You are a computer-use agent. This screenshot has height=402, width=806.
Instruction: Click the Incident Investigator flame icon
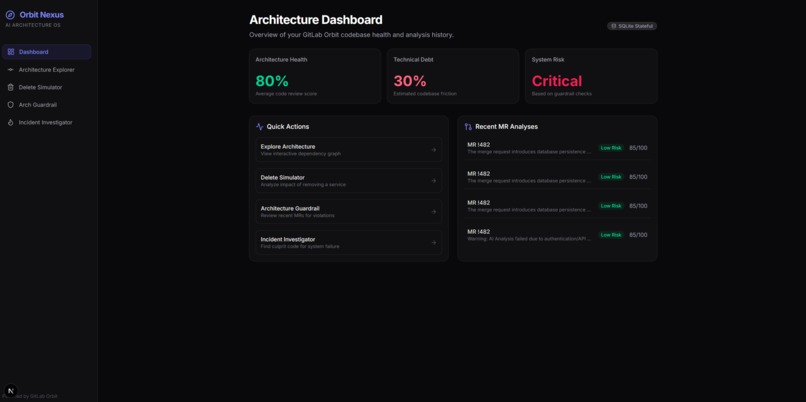(x=11, y=122)
